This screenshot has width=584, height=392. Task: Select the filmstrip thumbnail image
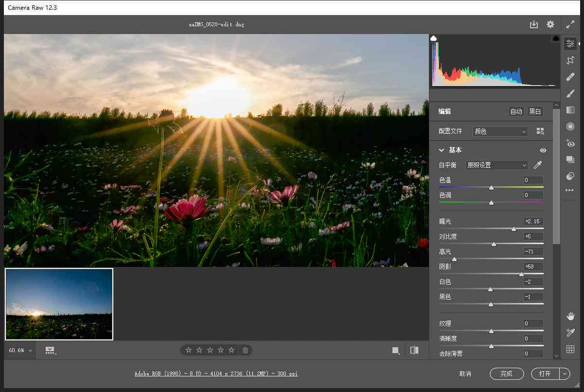(59, 304)
